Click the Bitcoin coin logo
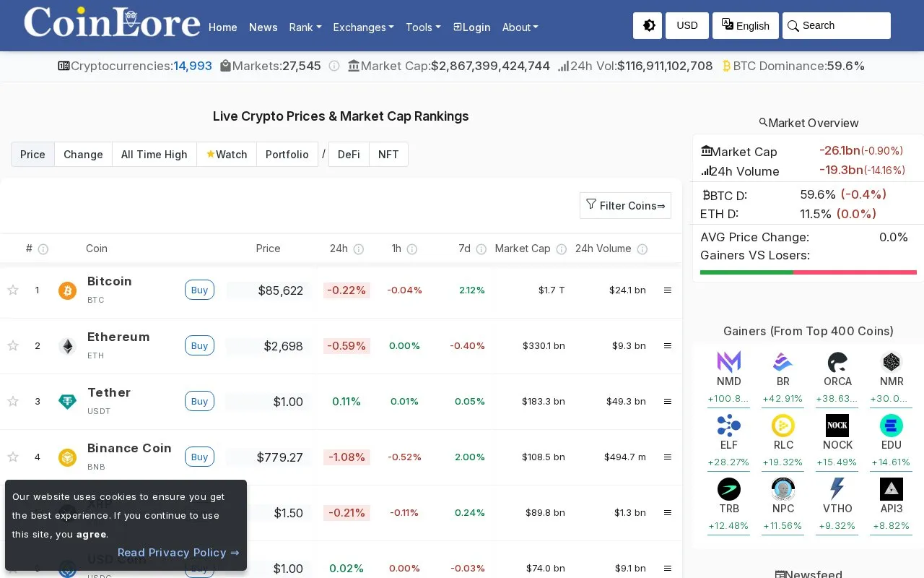The height and width of the screenshot is (578, 924). [67, 290]
